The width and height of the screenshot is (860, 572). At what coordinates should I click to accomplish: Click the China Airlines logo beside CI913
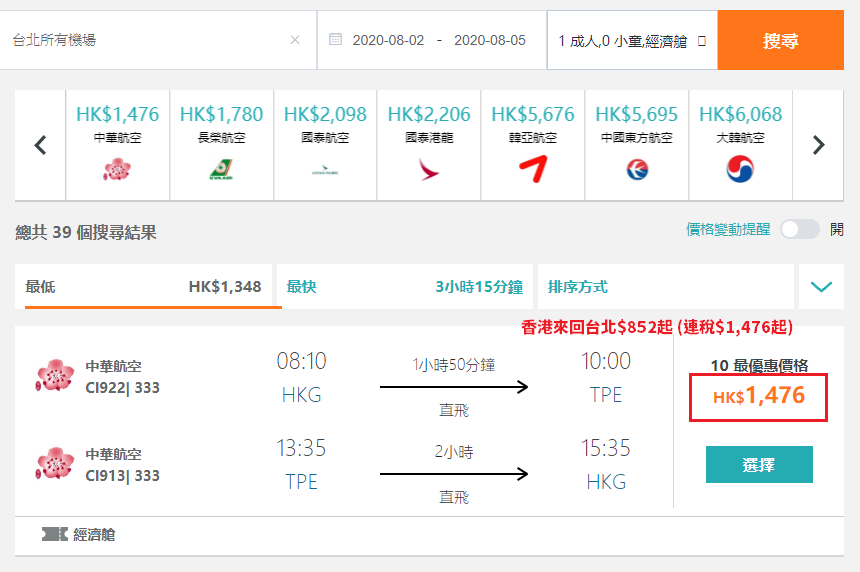(54, 463)
